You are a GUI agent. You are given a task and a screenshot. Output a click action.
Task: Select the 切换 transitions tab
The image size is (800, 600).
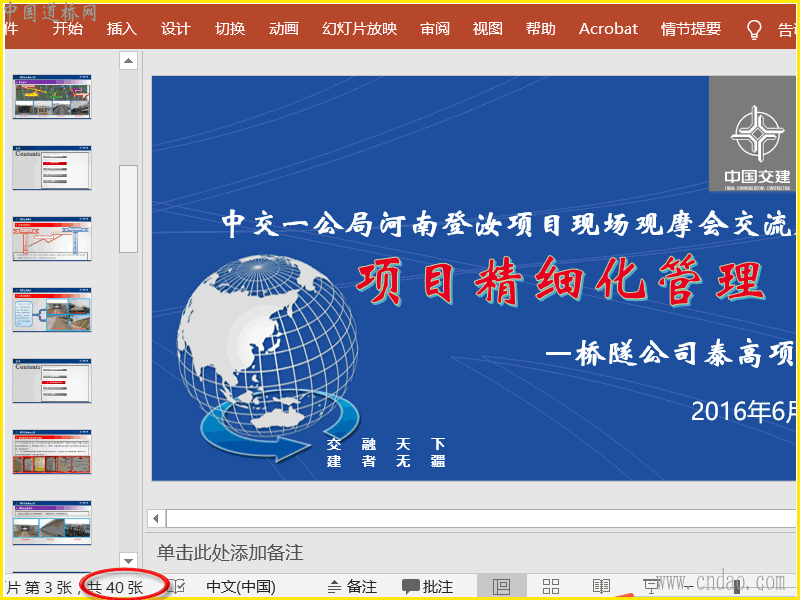coord(230,29)
